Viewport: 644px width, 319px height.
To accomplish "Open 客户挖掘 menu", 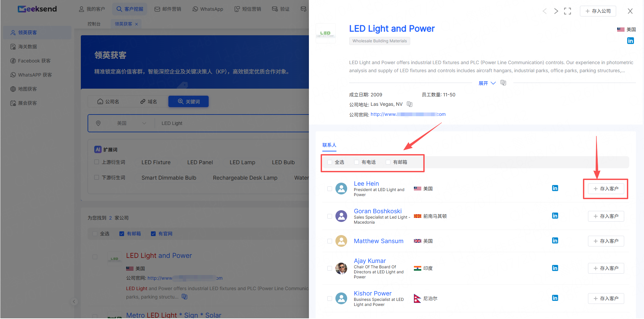I will click(130, 9).
